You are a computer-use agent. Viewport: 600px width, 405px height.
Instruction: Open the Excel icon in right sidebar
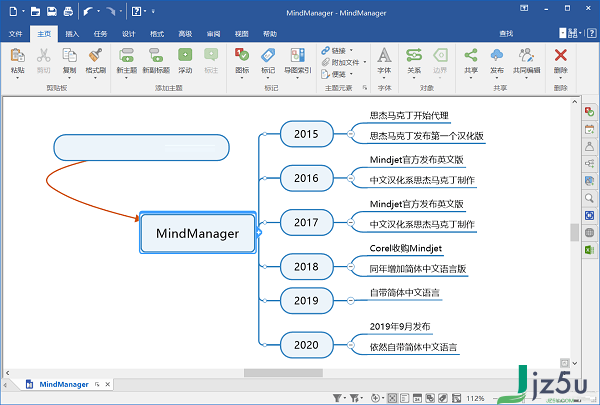tap(589, 250)
